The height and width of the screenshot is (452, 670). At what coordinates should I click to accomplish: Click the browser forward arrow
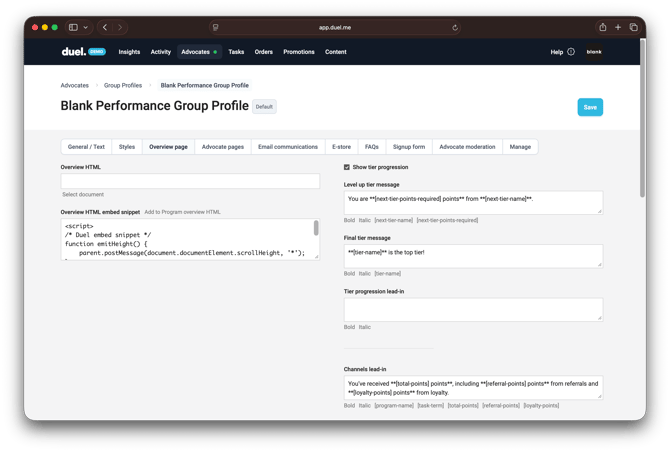point(120,27)
